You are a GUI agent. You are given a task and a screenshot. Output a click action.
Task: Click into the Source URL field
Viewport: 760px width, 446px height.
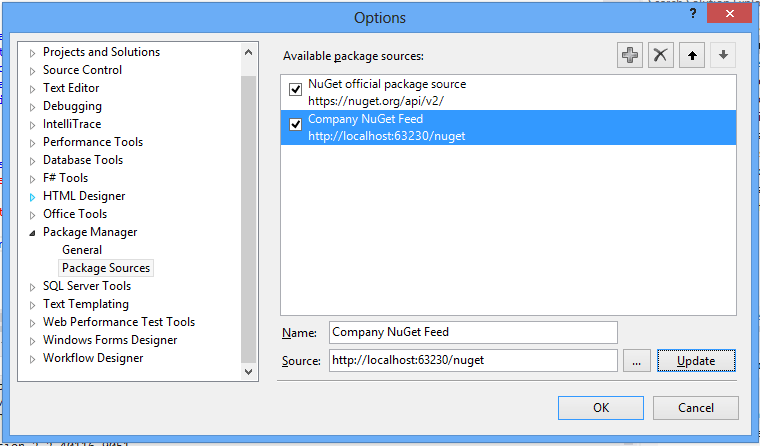(x=472, y=360)
